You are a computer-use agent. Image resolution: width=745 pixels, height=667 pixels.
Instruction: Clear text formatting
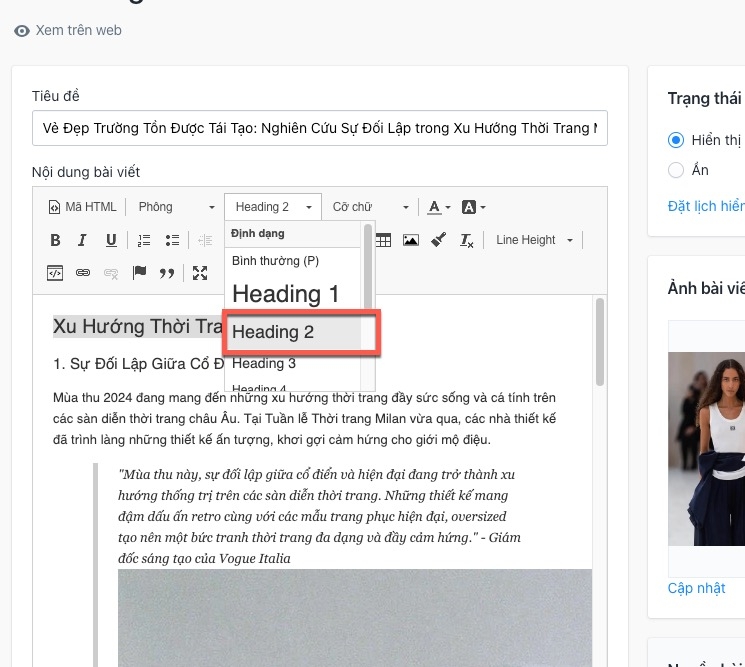pos(466,240)
